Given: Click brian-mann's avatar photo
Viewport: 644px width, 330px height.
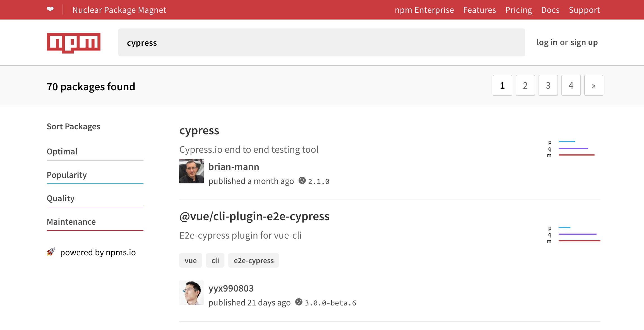Looking at the screenshot, I should (x=191, y=171).
